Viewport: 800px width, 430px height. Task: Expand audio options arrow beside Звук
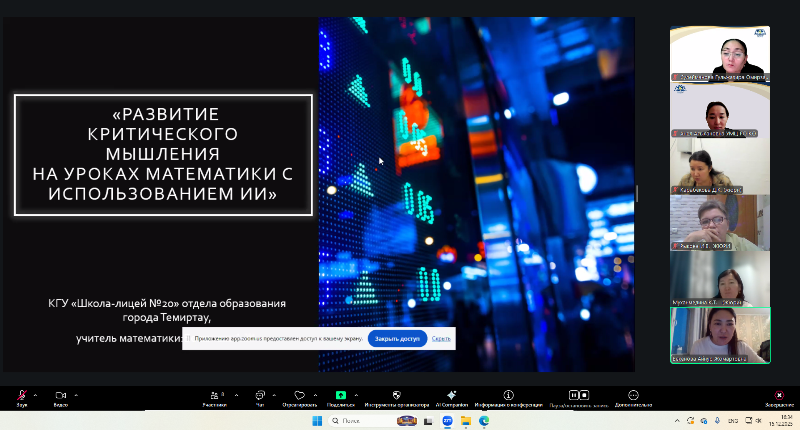coord(37,393)
